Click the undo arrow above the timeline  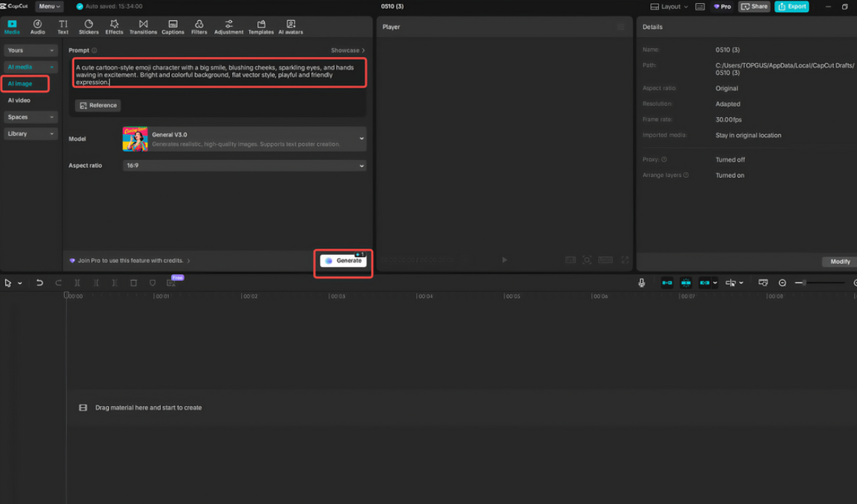click(39, 282)
